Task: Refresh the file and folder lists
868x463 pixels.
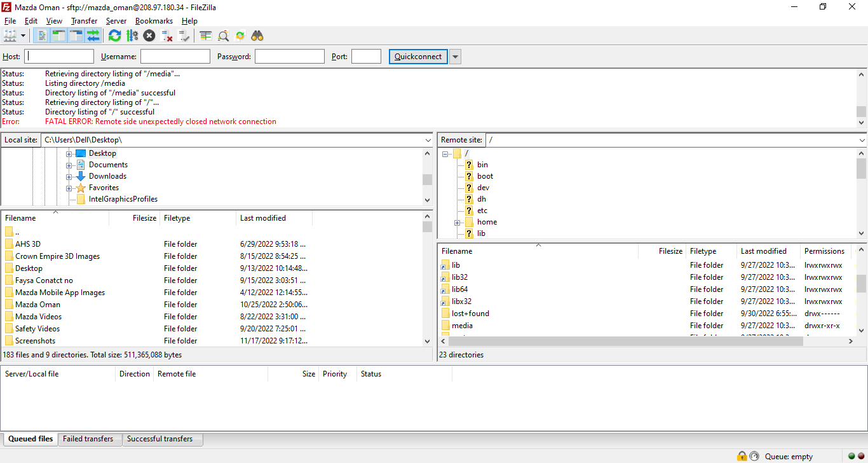Action: click(x=114, y=36)
